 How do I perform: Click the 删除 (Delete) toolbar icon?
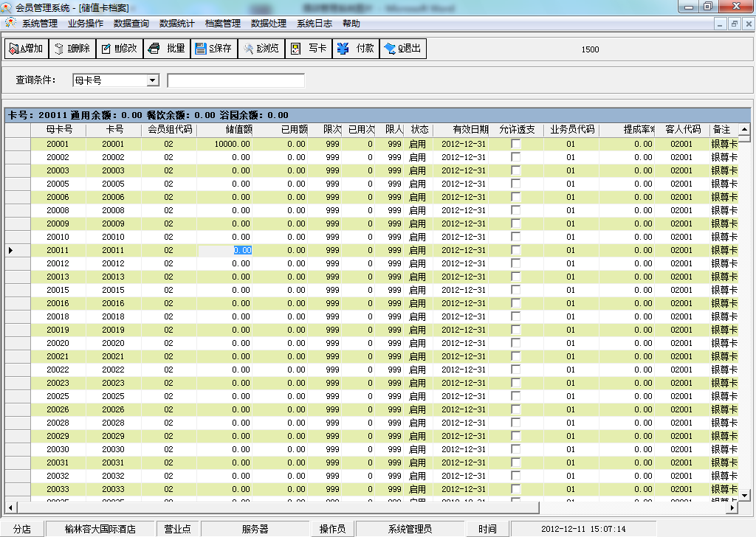tap(72, 49)
